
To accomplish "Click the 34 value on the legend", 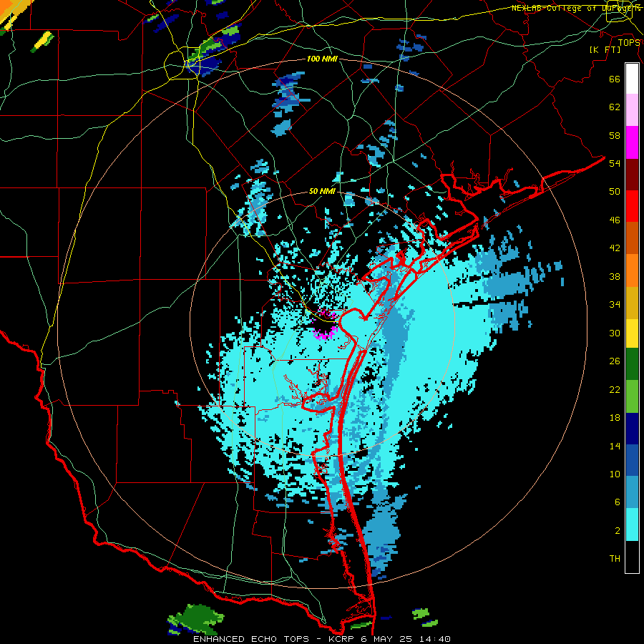I will coord(615,305).
